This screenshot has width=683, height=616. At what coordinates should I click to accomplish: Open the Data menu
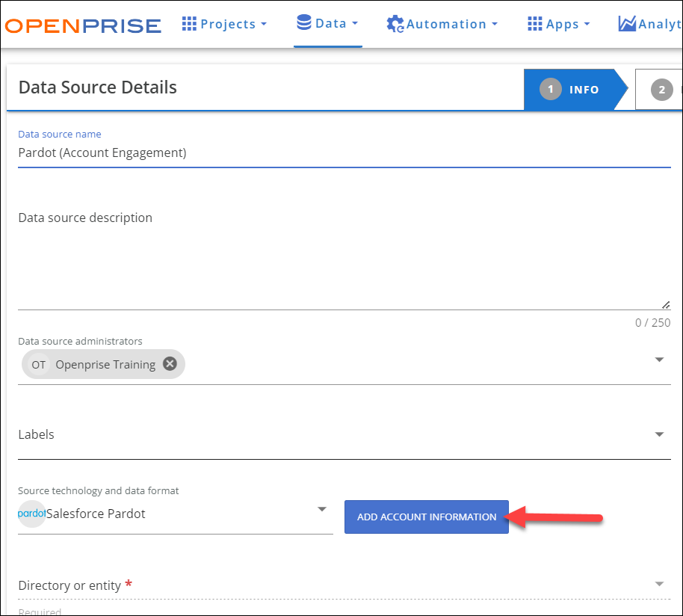pyautogui.click(x=327, y=23)
